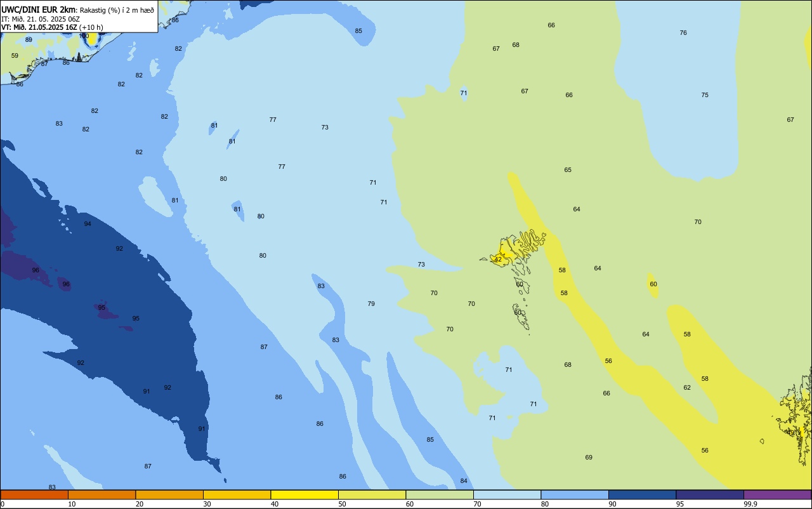
Task: Select the golden 30–40 legend swatch
Action: (237, 494)
